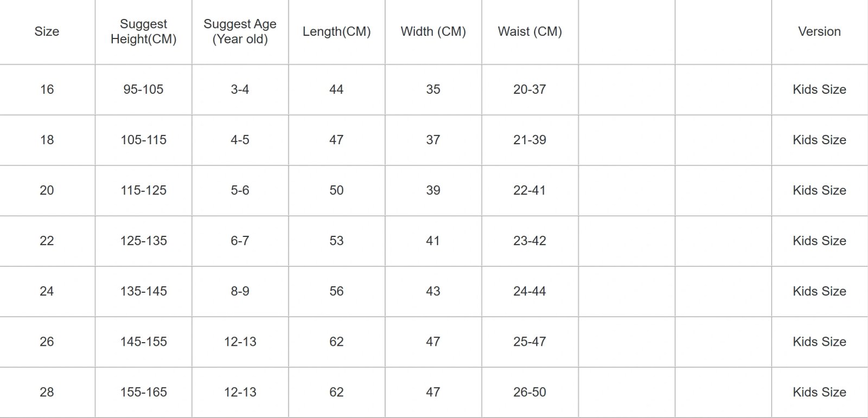
Task: Select Kids Size in the size 28 row
Action: point(819,392)
